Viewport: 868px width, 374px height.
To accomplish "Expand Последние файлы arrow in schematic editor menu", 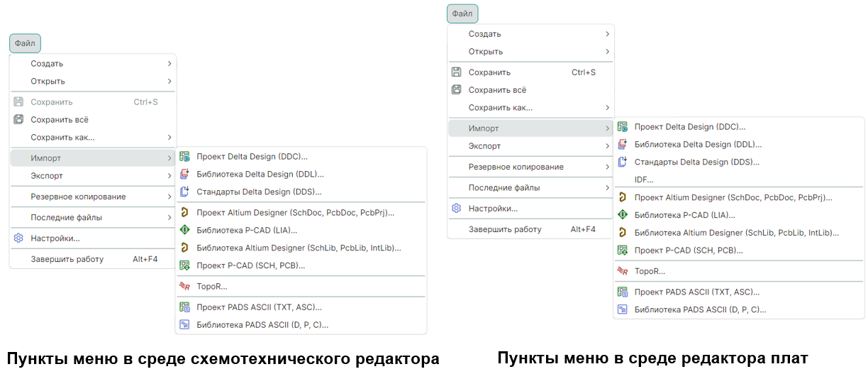I will pos(169,218).
